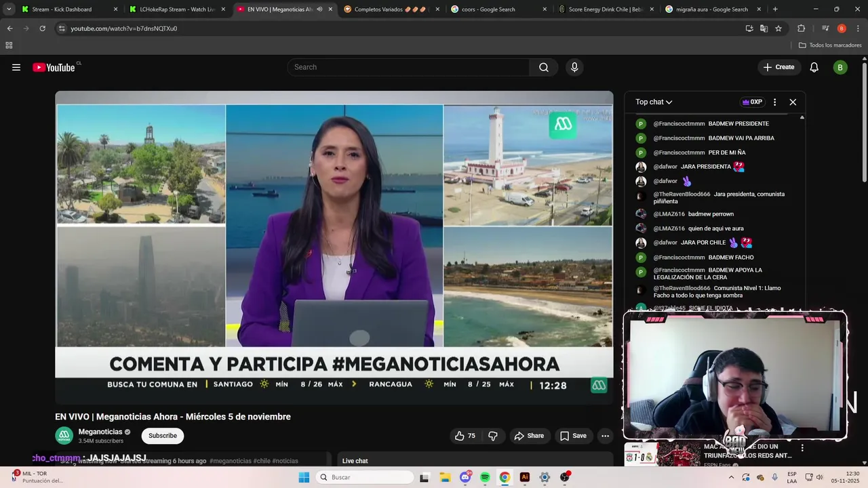Viewport: 868px width, 488px height.
Task: Open YouTube notifications bell
Action: [x=814, y=67]
